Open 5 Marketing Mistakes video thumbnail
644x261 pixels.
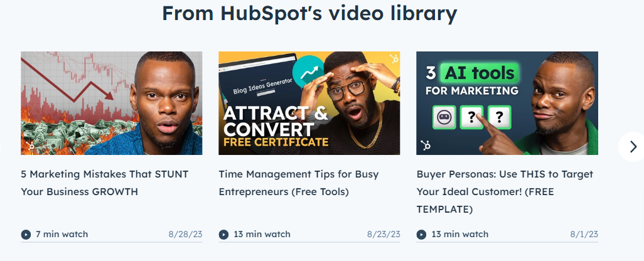(112, 103)
